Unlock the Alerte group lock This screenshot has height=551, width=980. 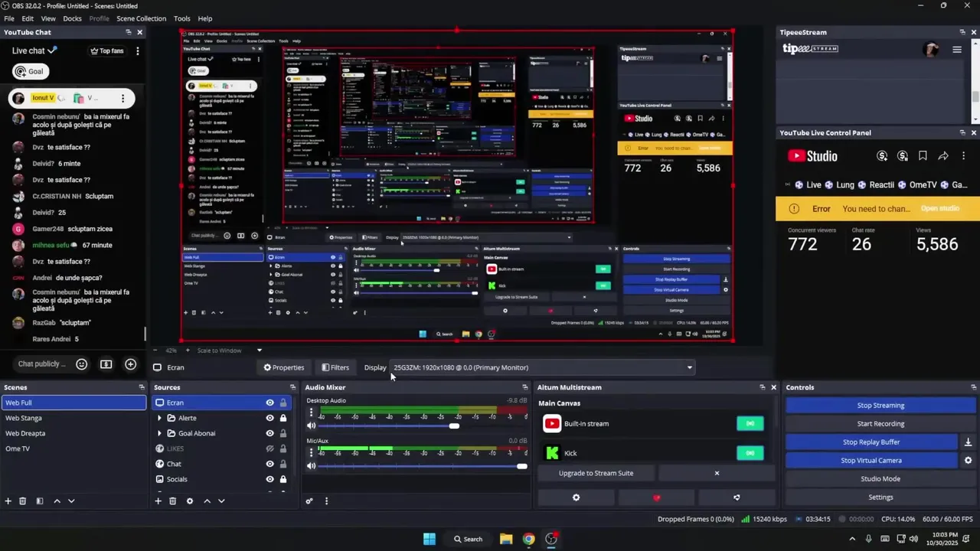tap(283, 418)
